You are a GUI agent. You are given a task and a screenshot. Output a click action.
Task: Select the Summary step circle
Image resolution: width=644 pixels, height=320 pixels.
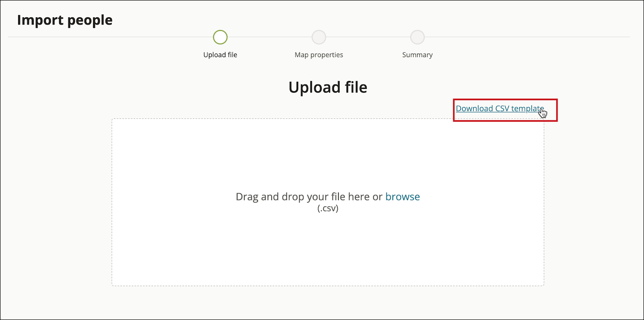[x=417, y=37]
